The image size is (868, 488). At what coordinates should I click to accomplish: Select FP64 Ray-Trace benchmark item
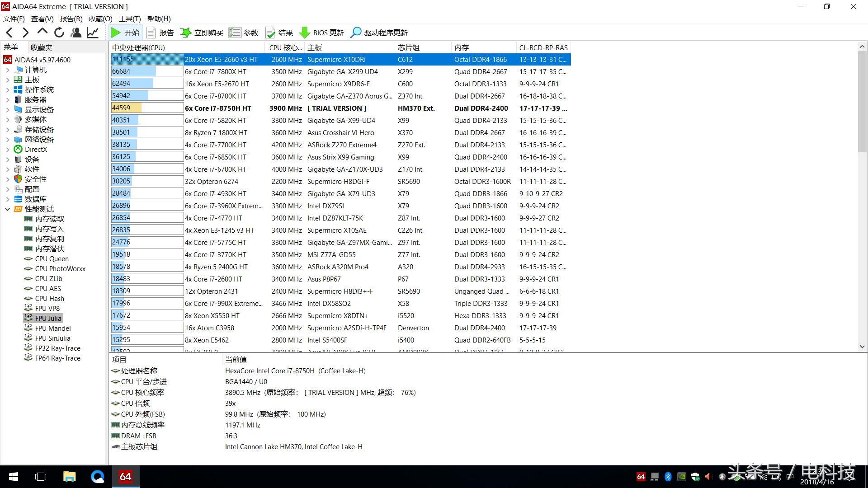click(x=57, y=358)
